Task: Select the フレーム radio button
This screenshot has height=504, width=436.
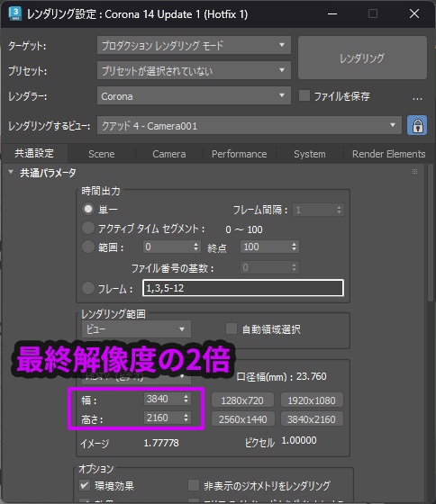Action: click(x=88, y=288)
